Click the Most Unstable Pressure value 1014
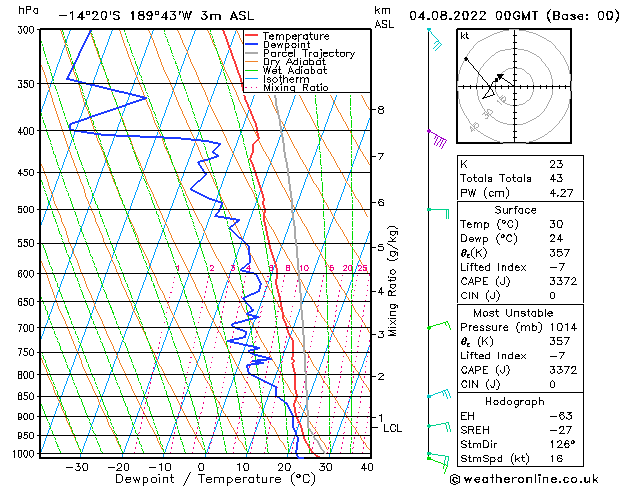 pyautogui.click(x=563, y=327)
